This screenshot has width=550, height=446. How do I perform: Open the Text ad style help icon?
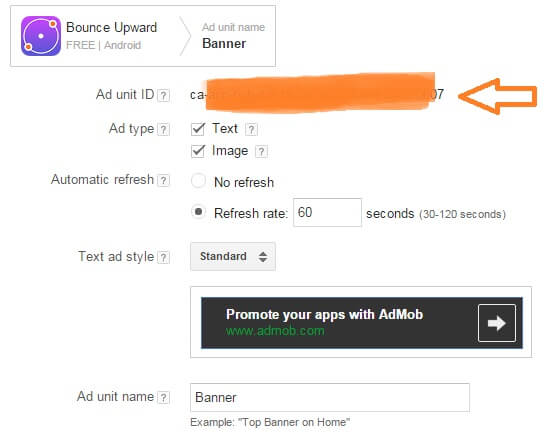163,258
